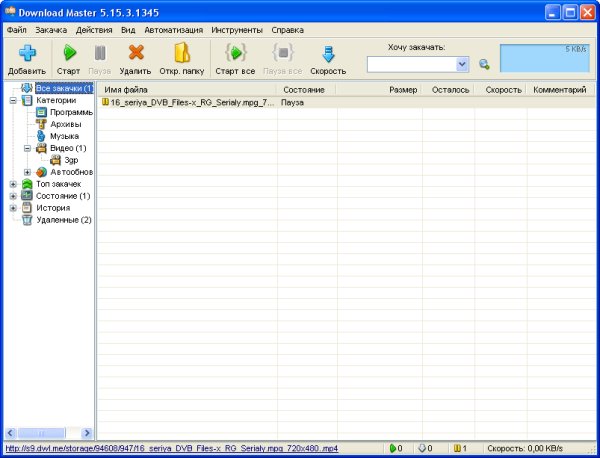Sort by the Осталось column header
The width and height of the screenshot is (600, 458).
[448, 90]
